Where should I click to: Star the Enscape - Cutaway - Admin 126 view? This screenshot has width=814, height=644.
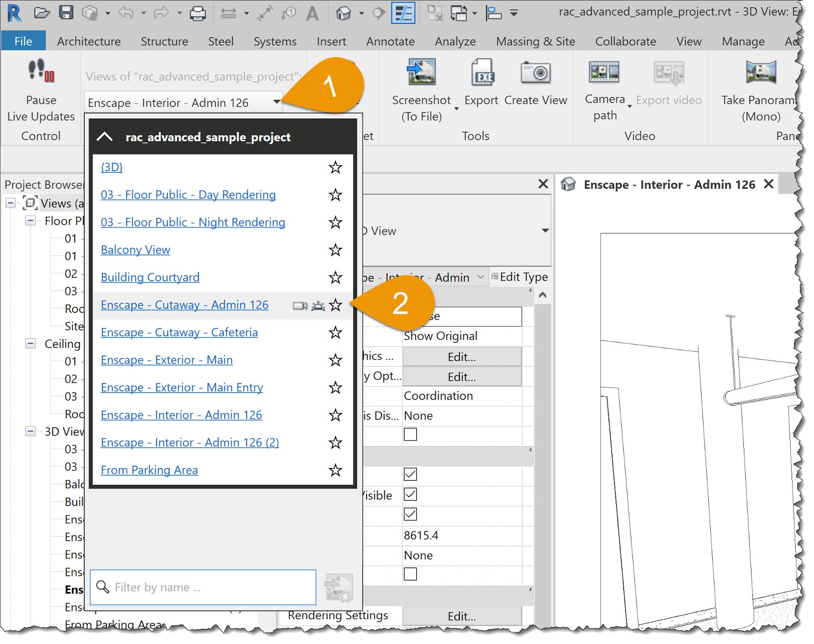tap(335, 305)
